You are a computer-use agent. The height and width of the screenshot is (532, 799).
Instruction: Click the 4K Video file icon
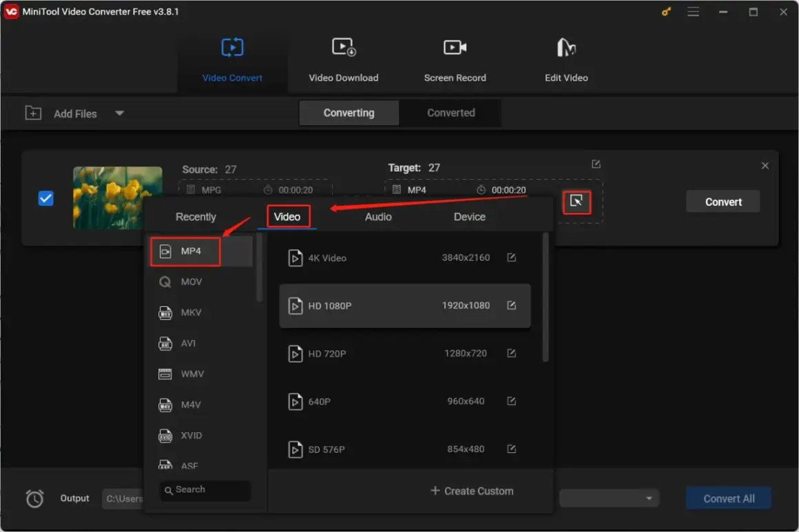coord(295,257)
